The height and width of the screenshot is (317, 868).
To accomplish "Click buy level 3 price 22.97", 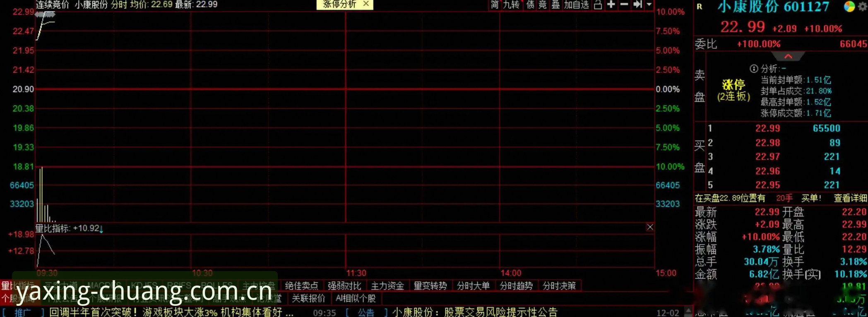I will click(767, 157).
